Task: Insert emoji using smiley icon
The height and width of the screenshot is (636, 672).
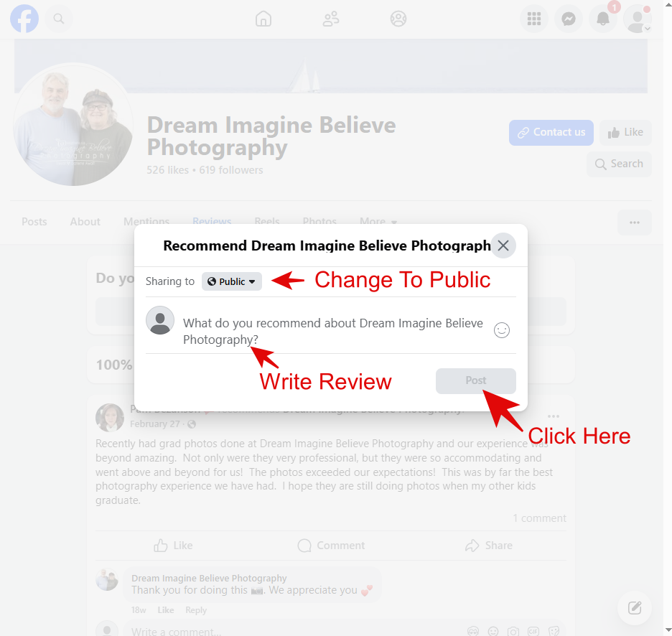Action: coord(502,330)
